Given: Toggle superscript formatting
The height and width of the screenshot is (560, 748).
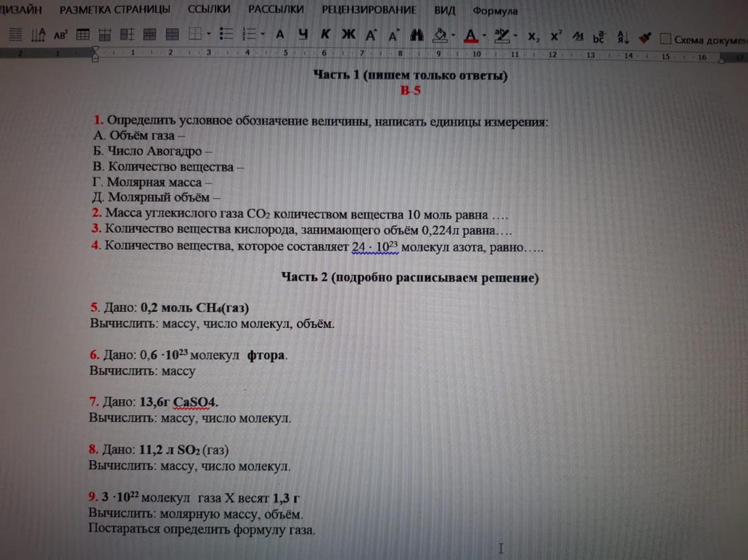Looking at the screenshot, I should 556,36.
